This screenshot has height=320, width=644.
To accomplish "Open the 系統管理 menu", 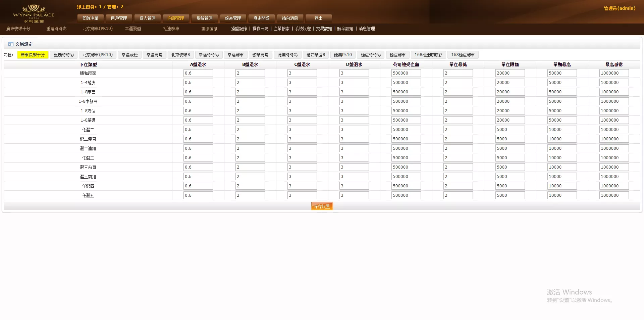I will [204, 18].
